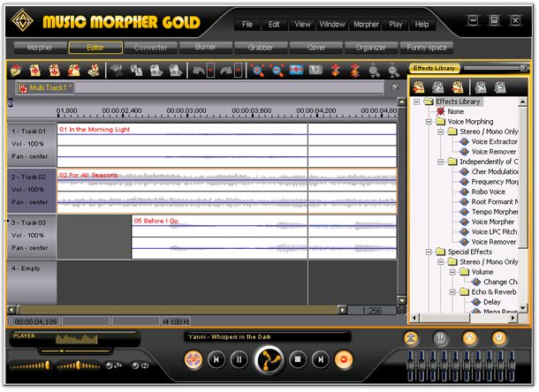Select the Track 01 header
The image size is (539, 392).
click(x=32, y=145)
